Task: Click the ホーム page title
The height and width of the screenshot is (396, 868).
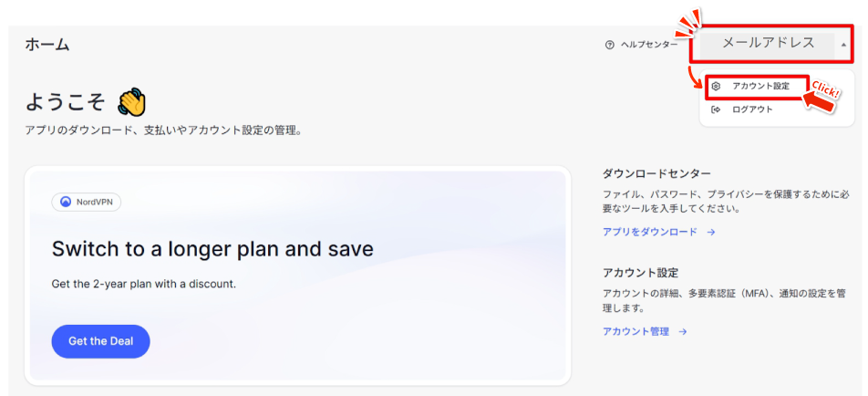Action: point(47,45)
